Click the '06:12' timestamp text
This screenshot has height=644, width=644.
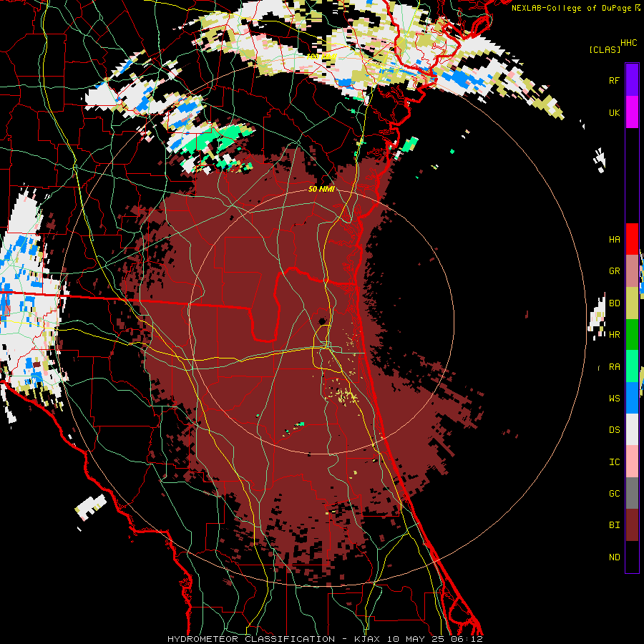point(466,639)
